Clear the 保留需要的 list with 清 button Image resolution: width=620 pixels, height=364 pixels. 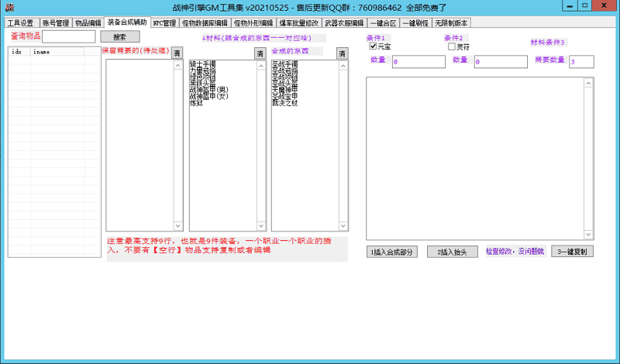(x=177, y=53)
